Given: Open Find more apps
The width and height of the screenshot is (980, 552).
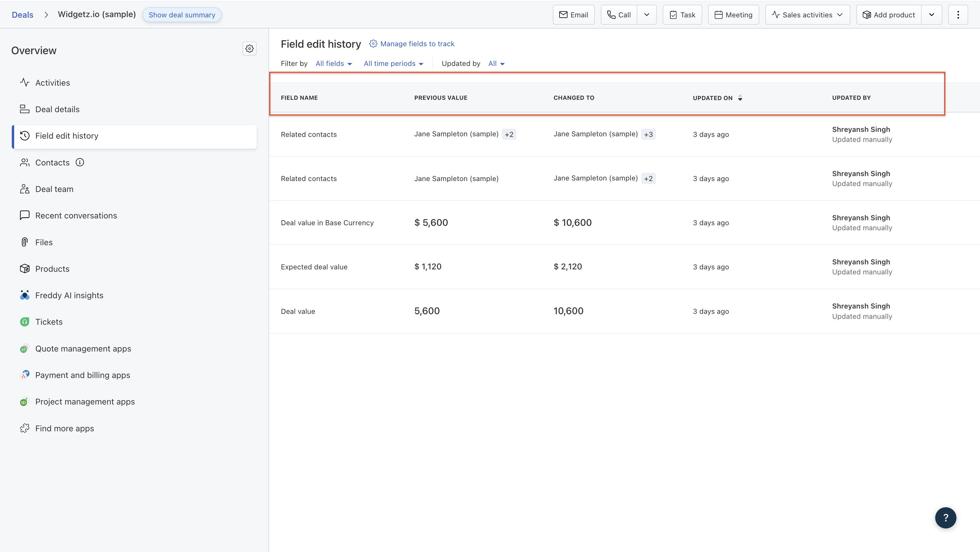Looking at the screenshot, I should 64,428.
